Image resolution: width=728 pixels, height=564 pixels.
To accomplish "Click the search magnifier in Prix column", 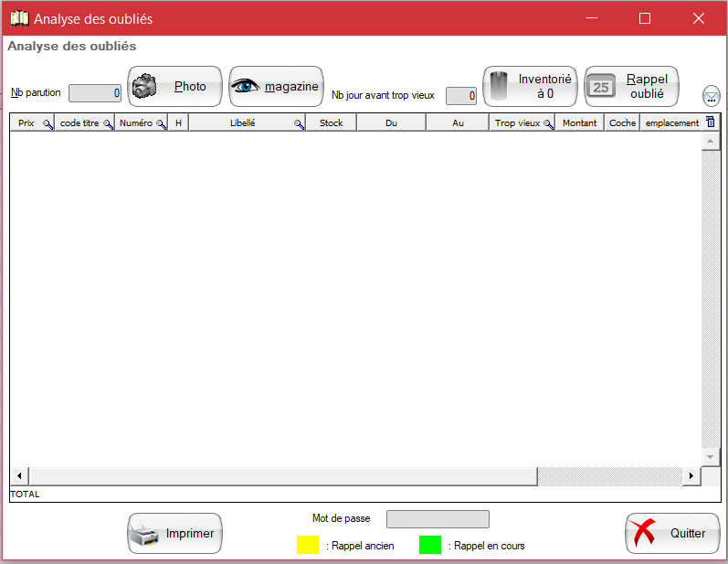I will 47,123.
